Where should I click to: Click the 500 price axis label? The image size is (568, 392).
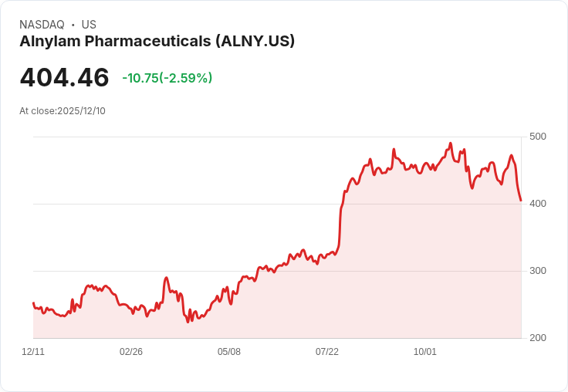pos(538,137)
